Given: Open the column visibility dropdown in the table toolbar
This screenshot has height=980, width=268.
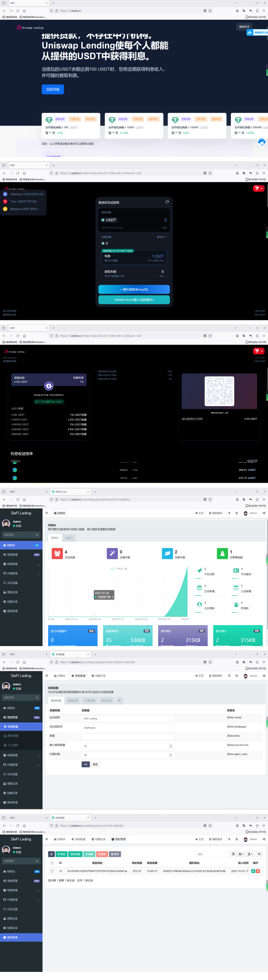Looking at the screenshot, I should pos(241,854).
